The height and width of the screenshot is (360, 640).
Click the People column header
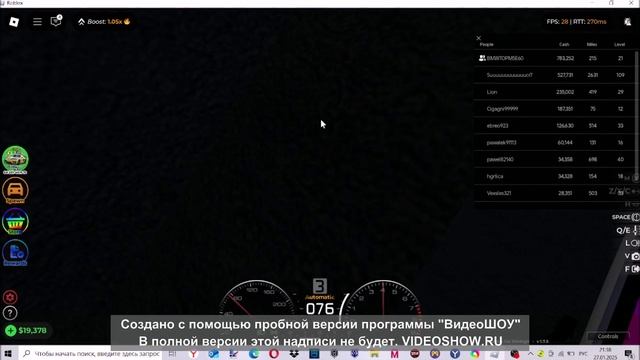click(x=487, y=44)
